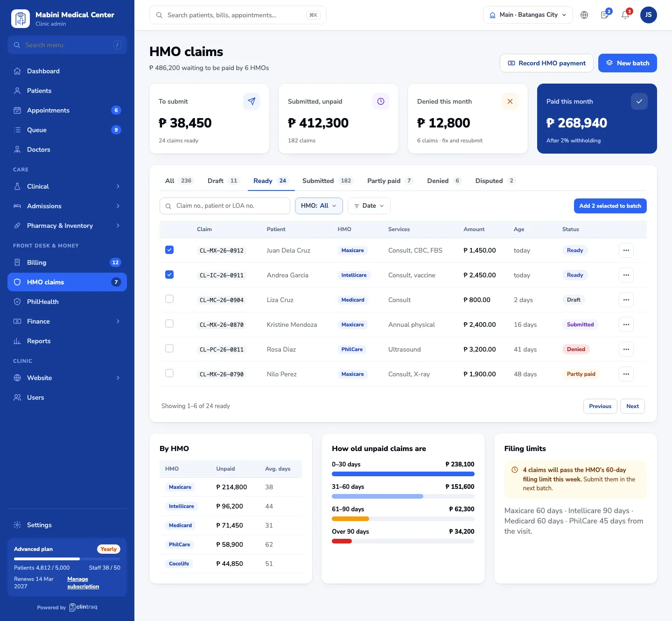Click the globe language icon in header

coord(584,15)
